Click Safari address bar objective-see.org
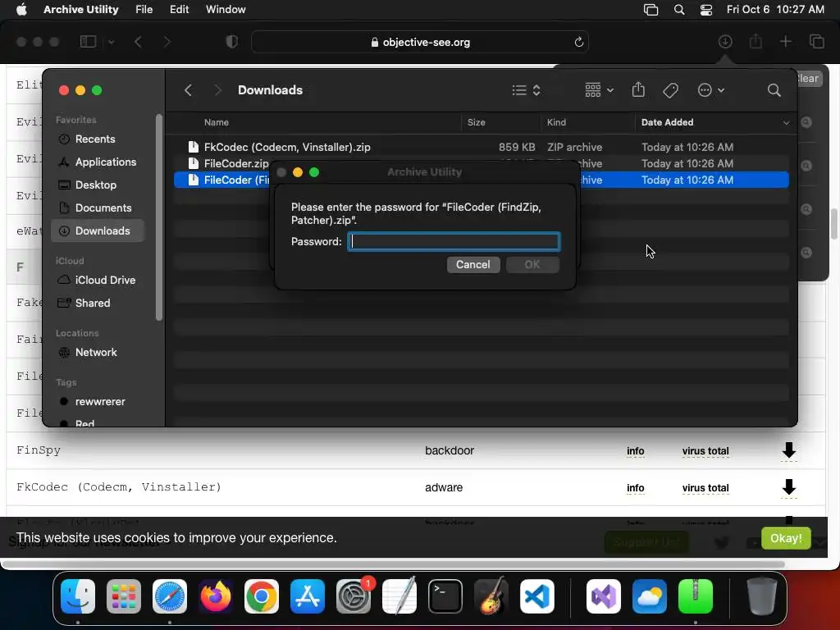Screen dimensions: 840x630 coord(420,43)
